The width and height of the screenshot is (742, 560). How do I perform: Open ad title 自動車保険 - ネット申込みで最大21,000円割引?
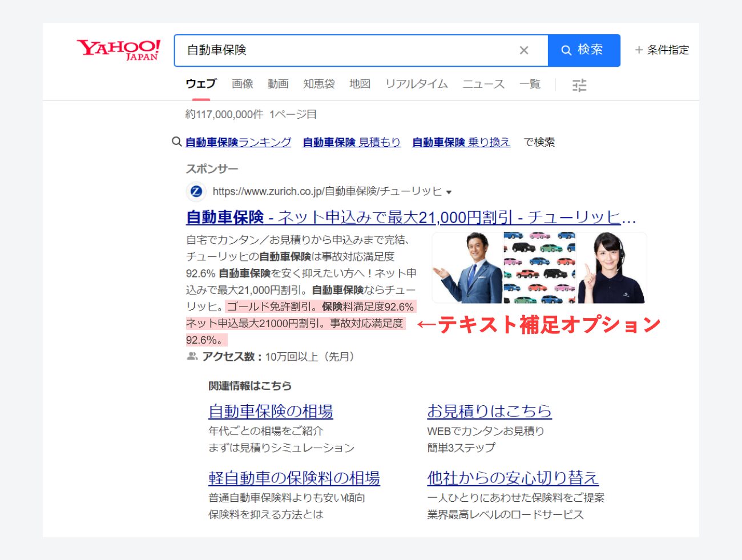[x=411, y=217]
